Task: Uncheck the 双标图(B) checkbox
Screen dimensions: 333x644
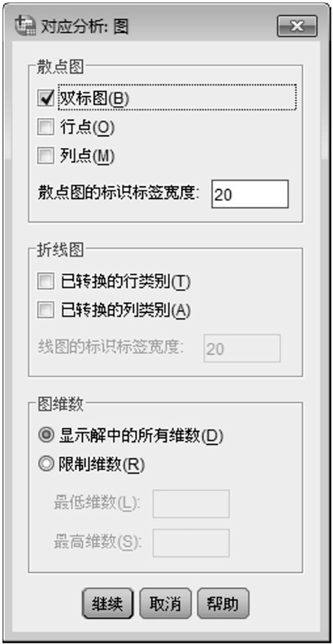Action: (46, 97)
